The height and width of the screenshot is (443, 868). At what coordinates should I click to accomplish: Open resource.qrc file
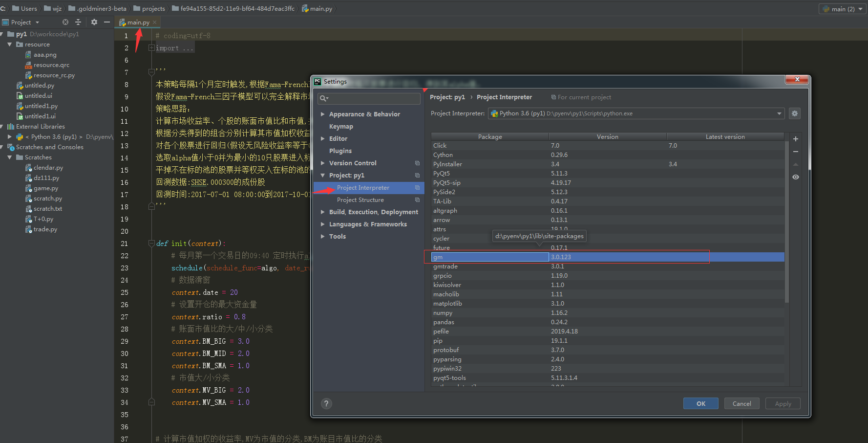[51, 65]
